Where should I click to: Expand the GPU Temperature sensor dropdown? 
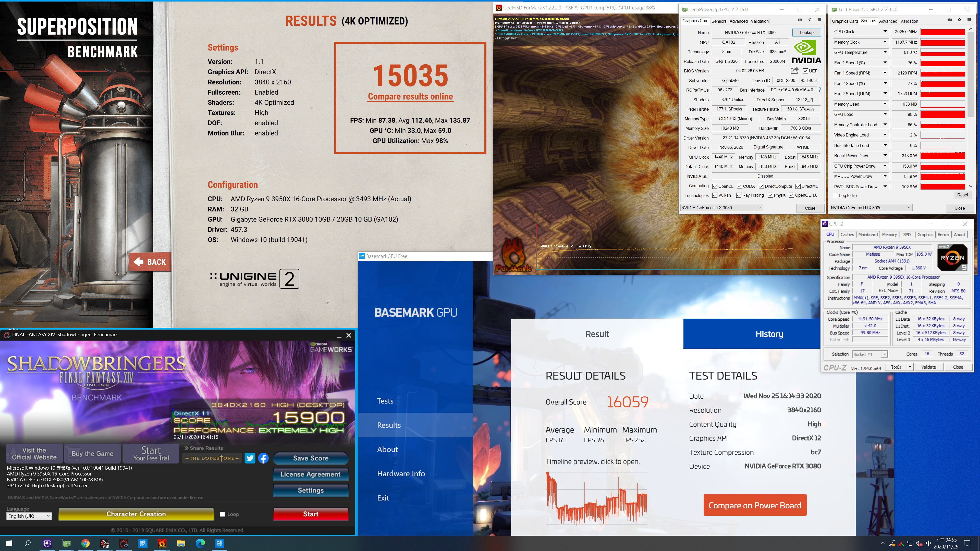click(x=885, y=53)
